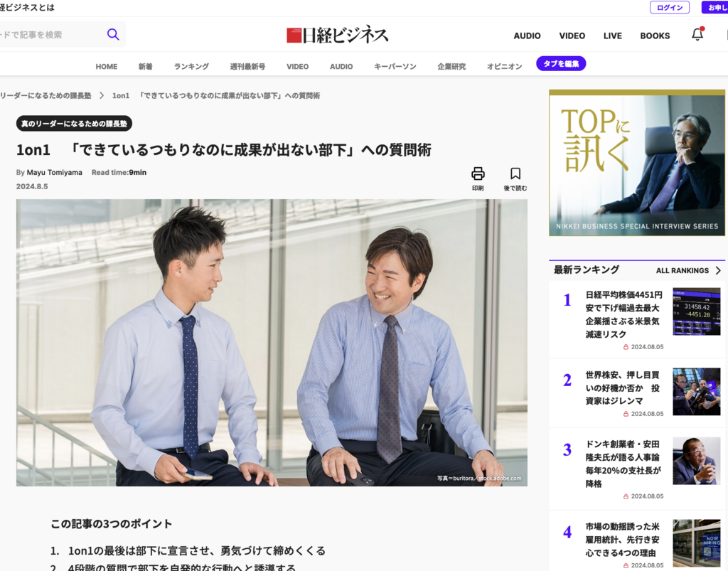Click the 課長塾 breadcrumb link
The height and width of the screenshot is (571, 728).
(x=45, y=95)
